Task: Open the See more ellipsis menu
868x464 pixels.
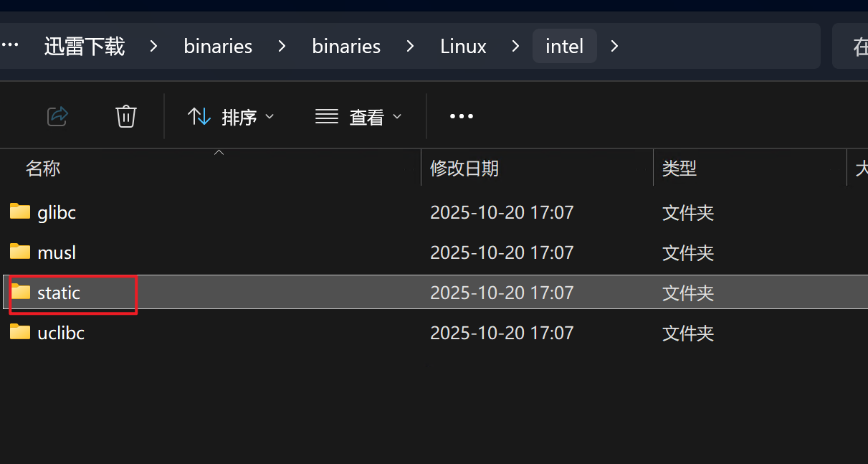Action: [461, 116]
